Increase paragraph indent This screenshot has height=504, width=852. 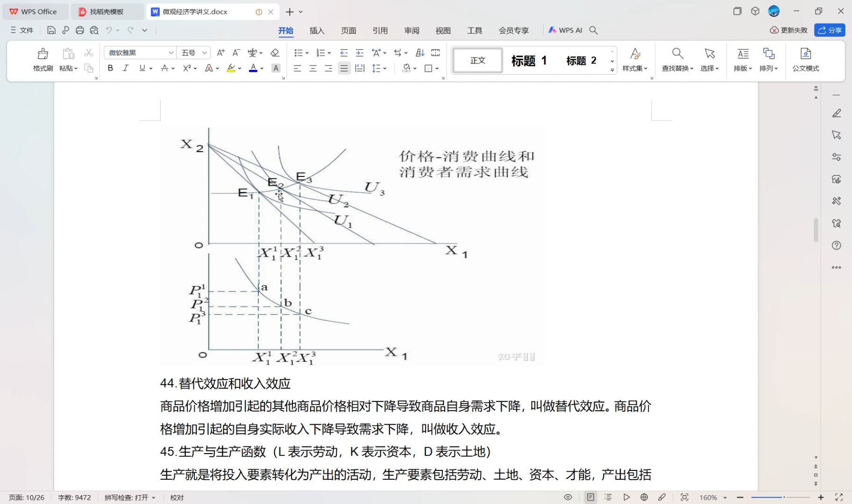point(360,53)
